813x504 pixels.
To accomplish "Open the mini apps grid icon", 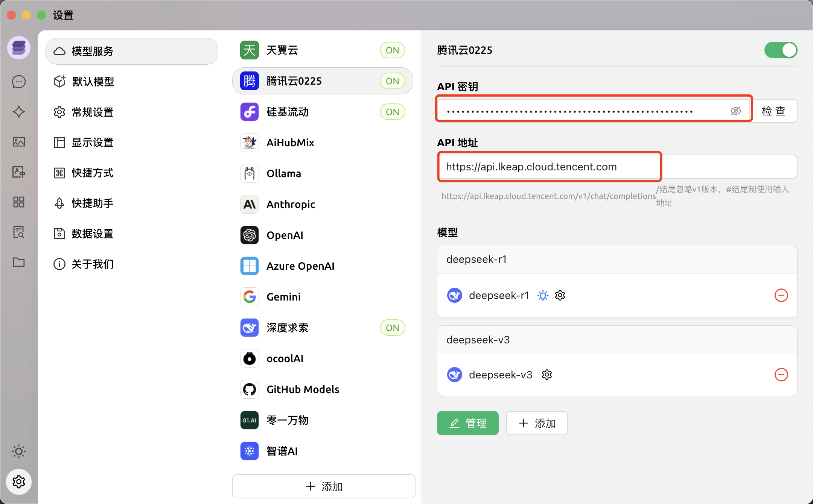I will (19, 202).
